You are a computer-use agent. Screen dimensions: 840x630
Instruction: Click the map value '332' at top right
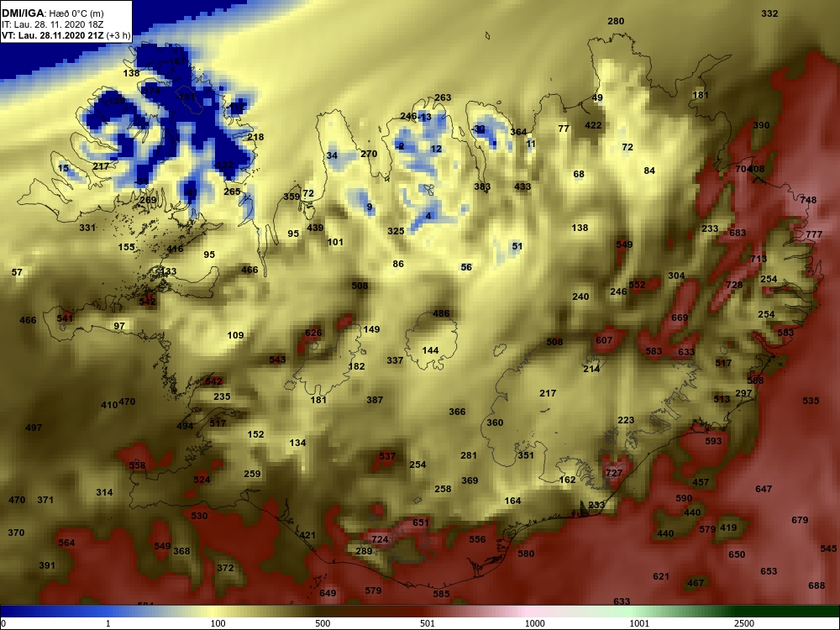(x=769, y=13)
